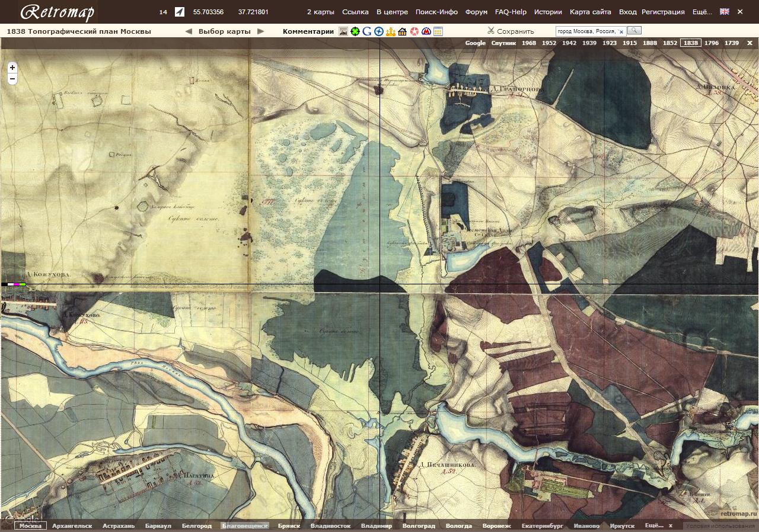This screenshot has height=532, width=759.
Task: Click the yellow house icon
Action: tap(402, 31)
